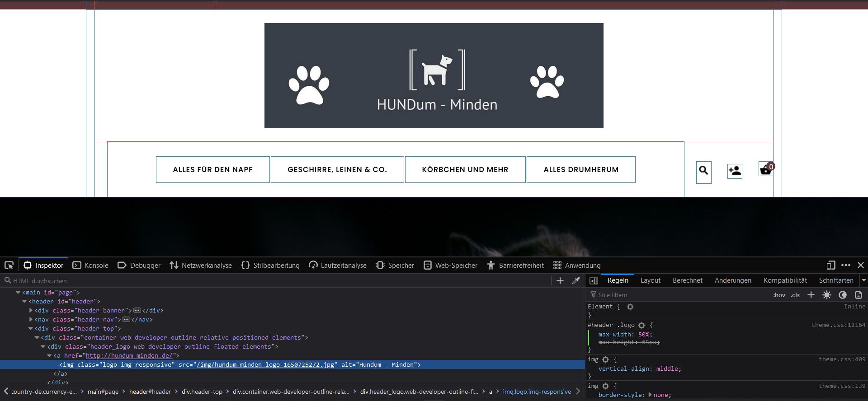Follow the logo image src link
The height and width of the screenshot is (401, 868).
pyautogui.click(x=265, y=365)
